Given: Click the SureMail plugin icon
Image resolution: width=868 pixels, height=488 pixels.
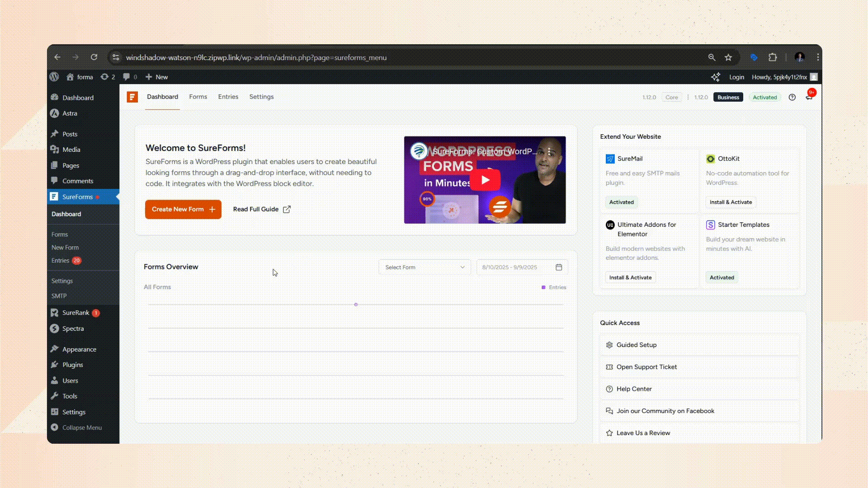Looking at the screenshot, I should pos(610,159).
